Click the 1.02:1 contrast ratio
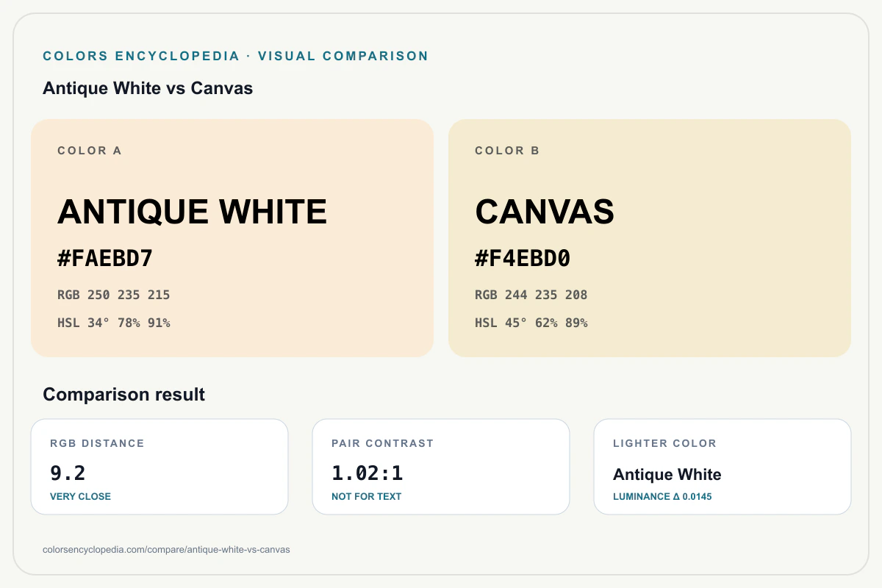The height and width of the screenshot is (588, 882). (x=367, y=473)
